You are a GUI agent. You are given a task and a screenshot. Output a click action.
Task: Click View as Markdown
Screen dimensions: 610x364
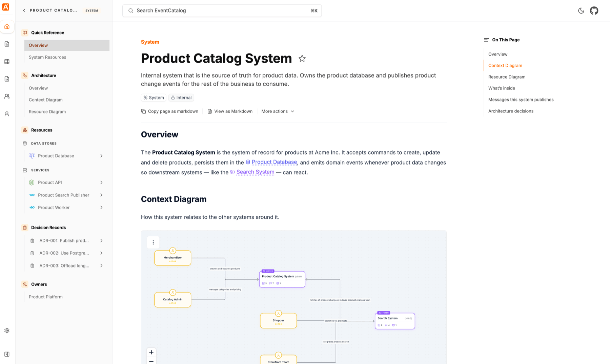pyautogui.click(x=230, y=111)
